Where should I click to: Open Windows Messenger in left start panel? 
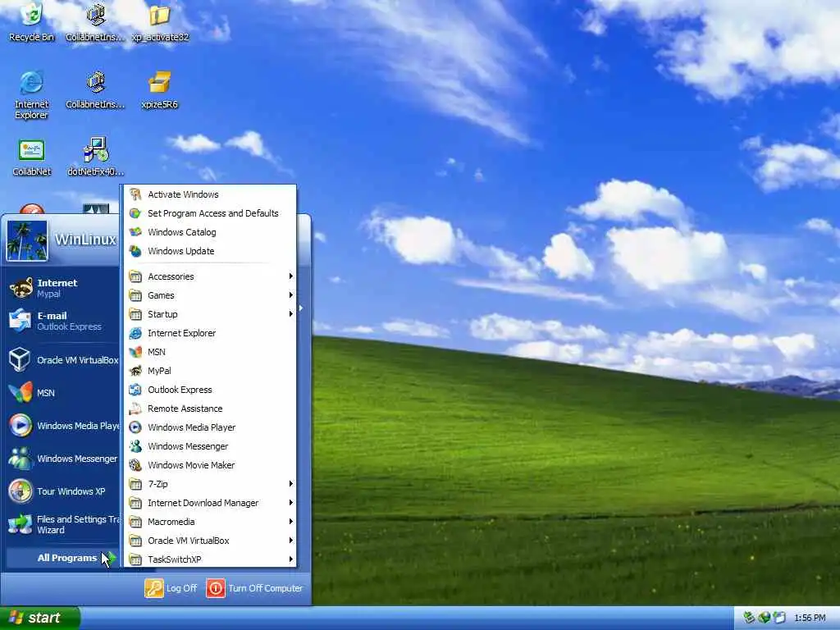point(63,459)
